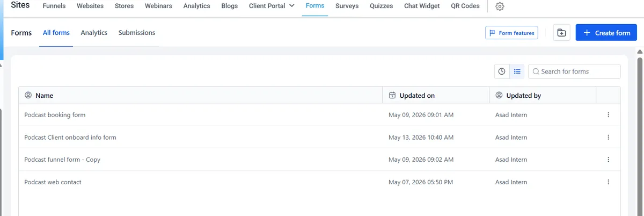The width and height of the screenshot is (644, 216).
Task: Click Asad Intern in Podcast web contact row
Action: (511, 182)
